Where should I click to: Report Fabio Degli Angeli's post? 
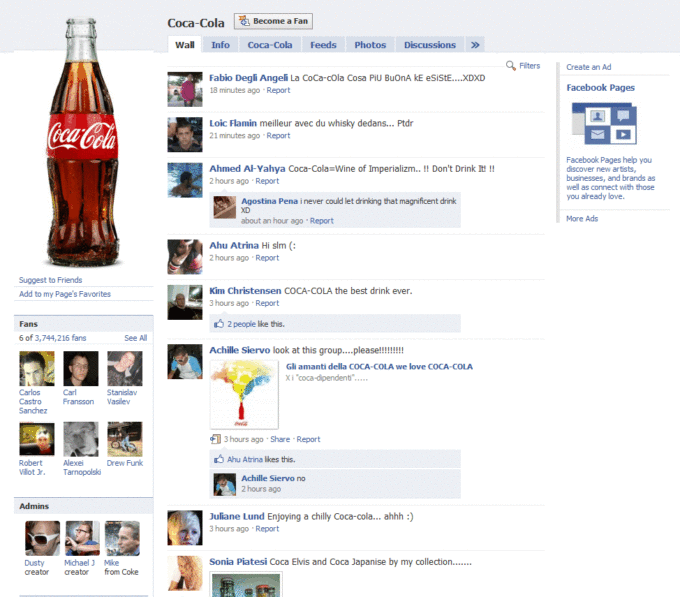pos(278,90)
